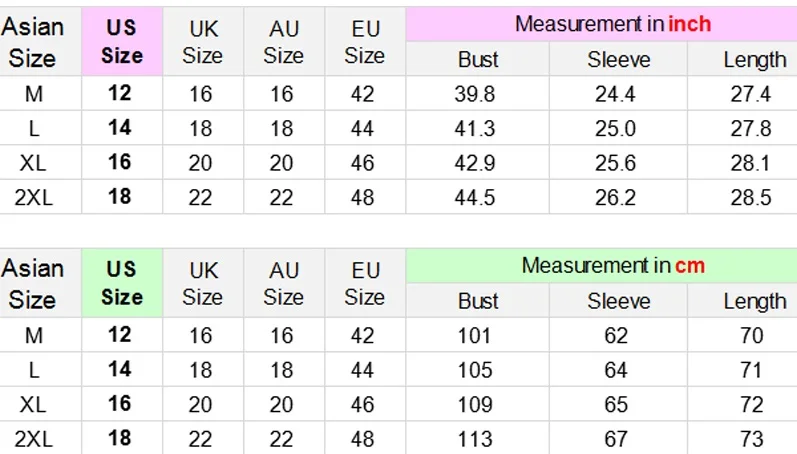Select US size 14 in the inch table

120,128
